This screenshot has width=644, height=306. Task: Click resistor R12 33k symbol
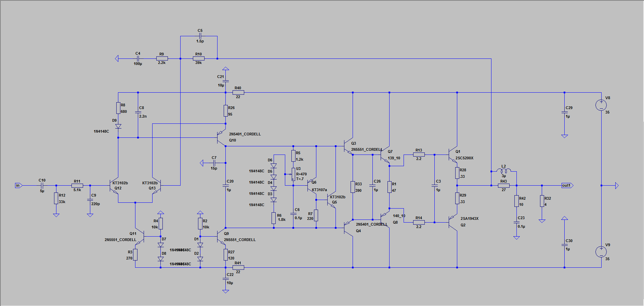[56, 198]
